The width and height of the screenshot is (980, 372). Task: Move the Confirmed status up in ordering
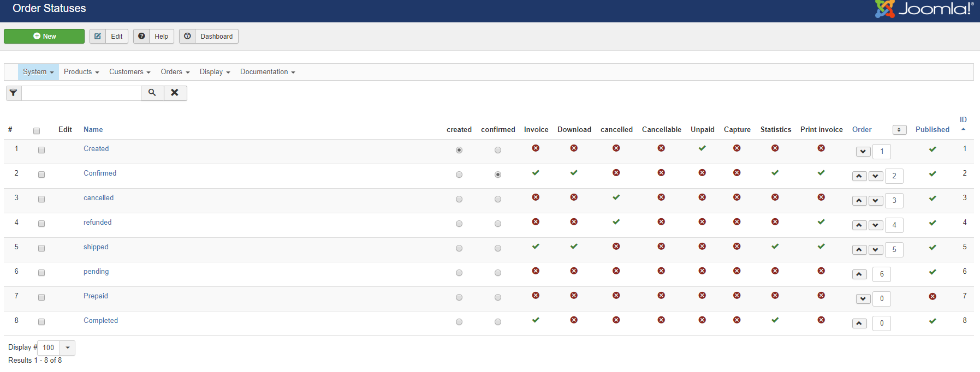[859, 176]
